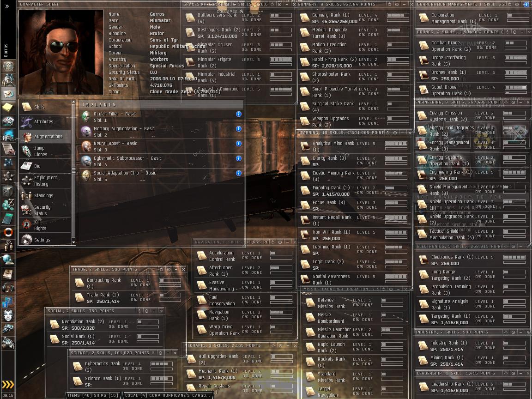Open the yellow notepad icon in sidebar

[8, 108]
